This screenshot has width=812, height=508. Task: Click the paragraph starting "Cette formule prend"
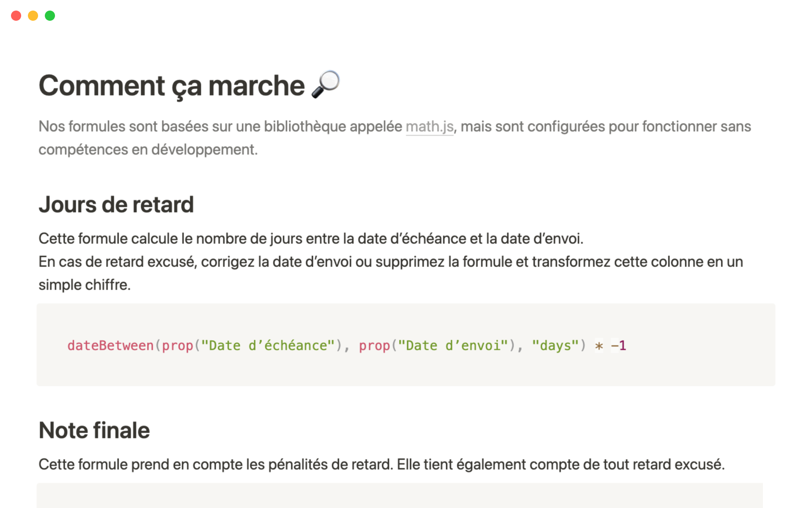point(381,464)
